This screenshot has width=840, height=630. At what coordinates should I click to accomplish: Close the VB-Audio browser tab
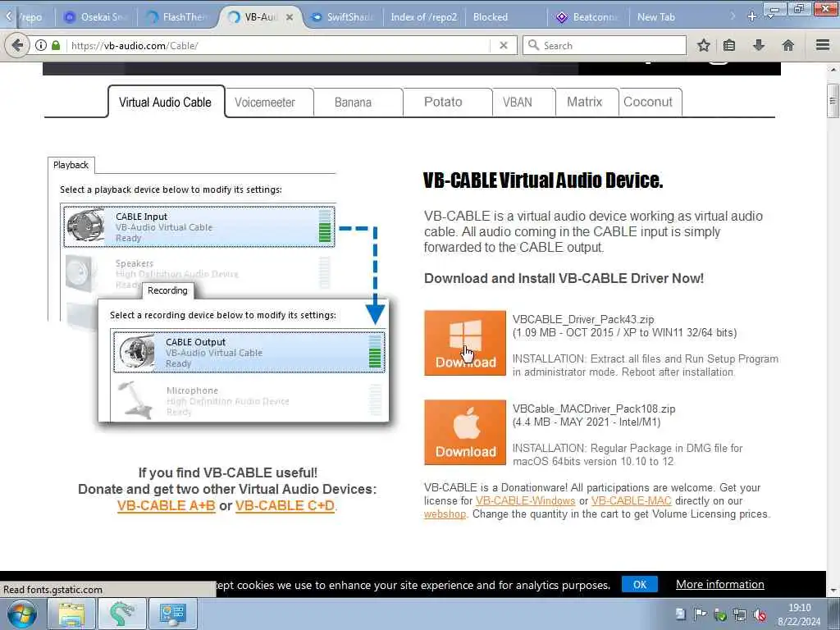click(290, 17)
